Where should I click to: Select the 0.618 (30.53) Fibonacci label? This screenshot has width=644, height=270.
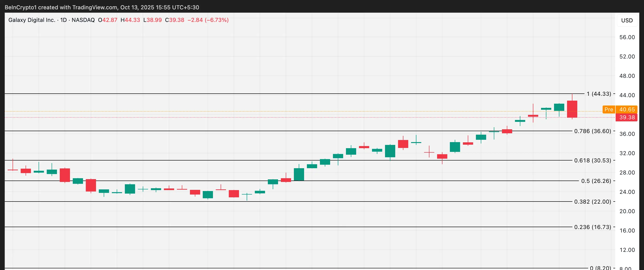pos(592,160)
